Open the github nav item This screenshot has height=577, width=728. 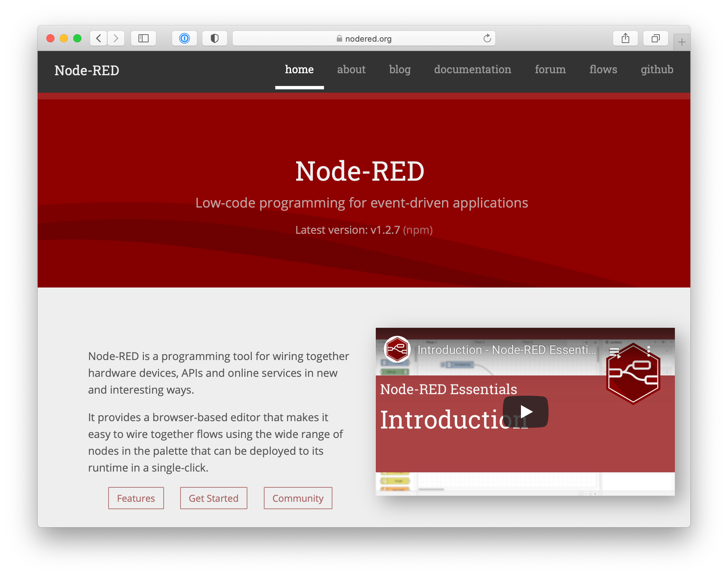657,70
